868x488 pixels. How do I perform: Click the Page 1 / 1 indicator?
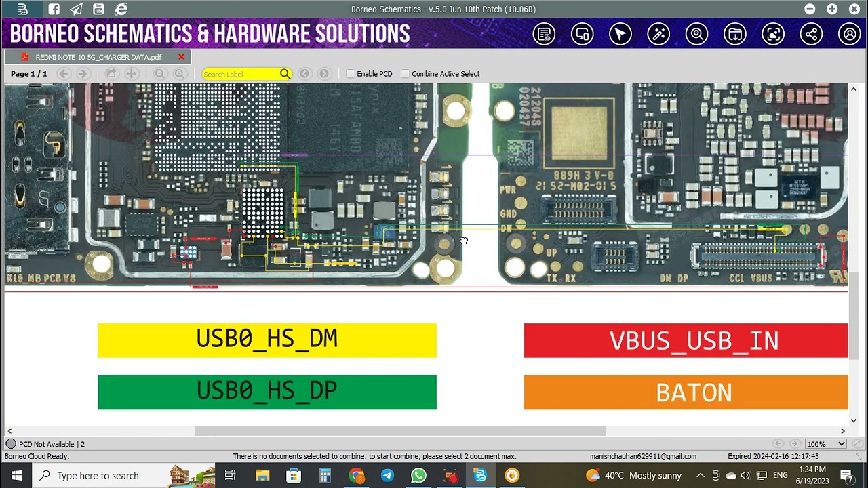29,74
